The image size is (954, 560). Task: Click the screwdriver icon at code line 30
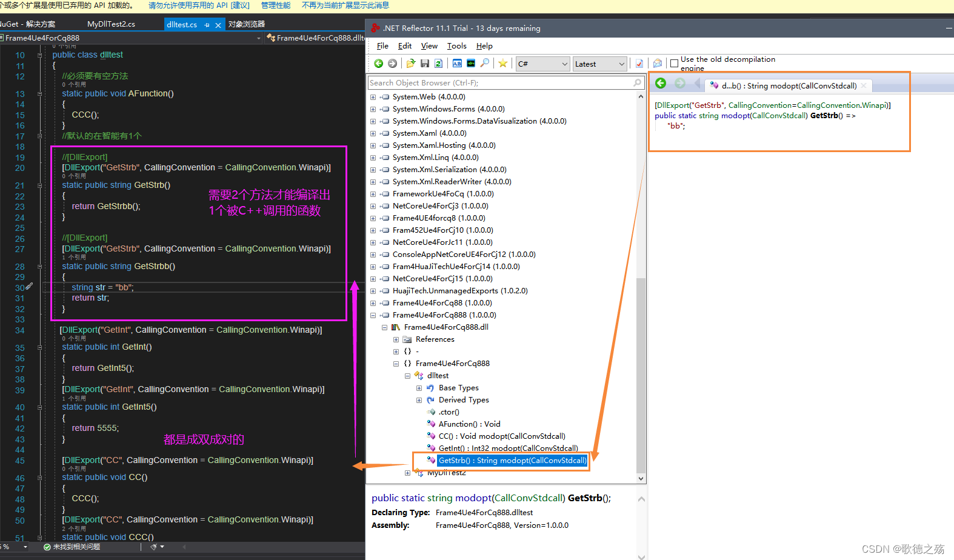click(29, 286)
